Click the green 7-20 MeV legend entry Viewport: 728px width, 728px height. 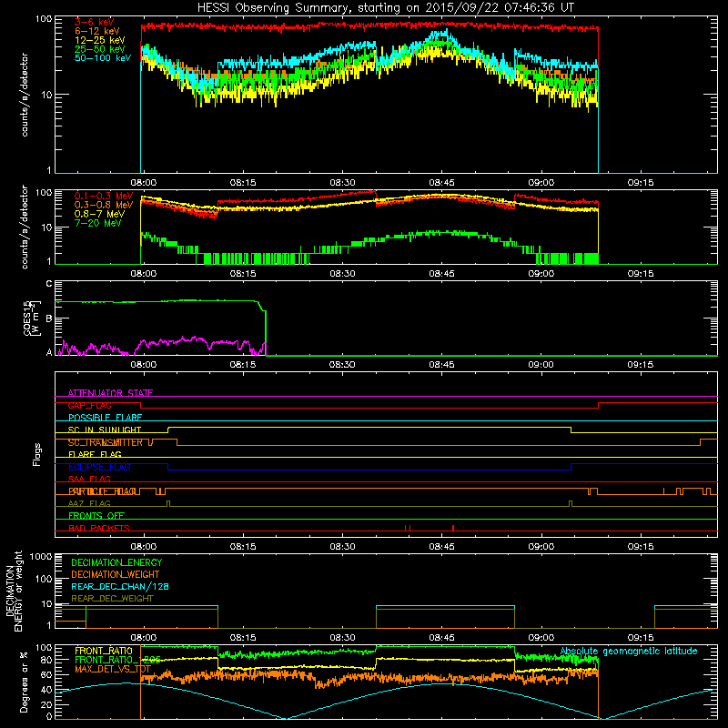pos(98,223)
